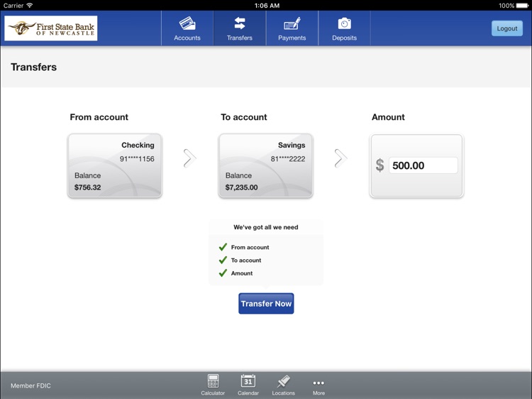Click the '$756.32' checking balance
Screen dimensions: 532x399
87,187
